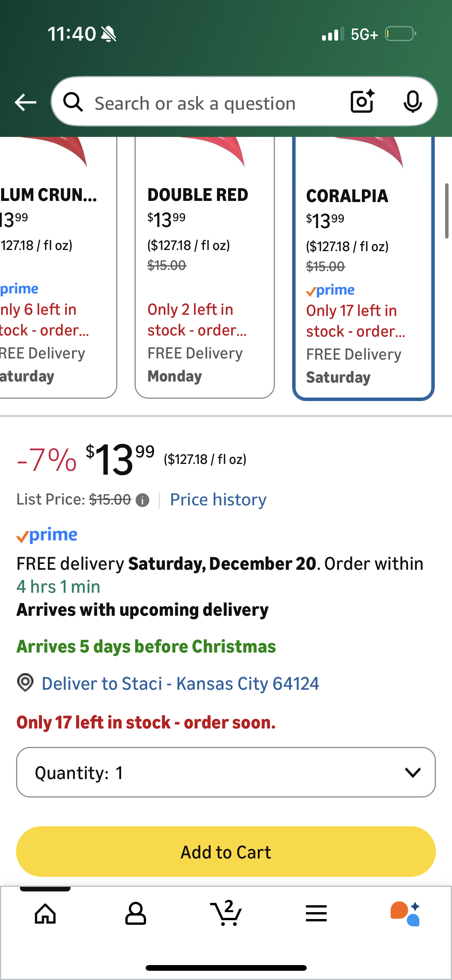The width and height of the screenshot is (452, 980).
Task: Tap the back arrow icon
Action: (x=25, y=102)
